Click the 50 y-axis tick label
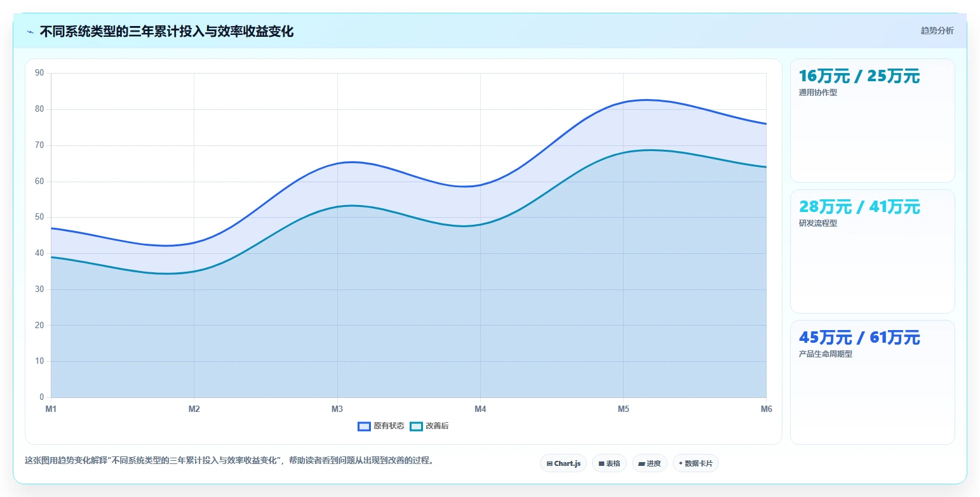980x497 pixels. click(39, 217)
